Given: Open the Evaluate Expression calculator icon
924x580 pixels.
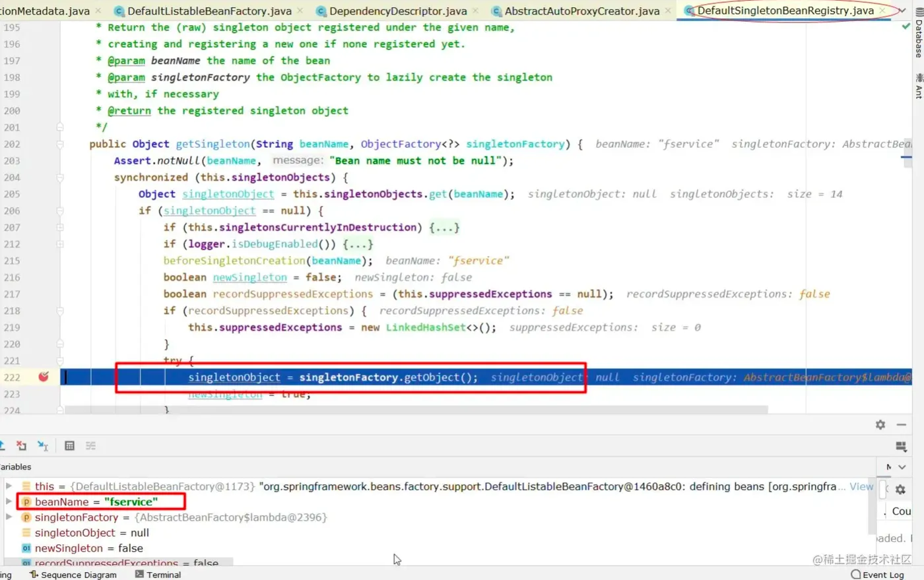Looking at the screenshot, I should [69, 446].
